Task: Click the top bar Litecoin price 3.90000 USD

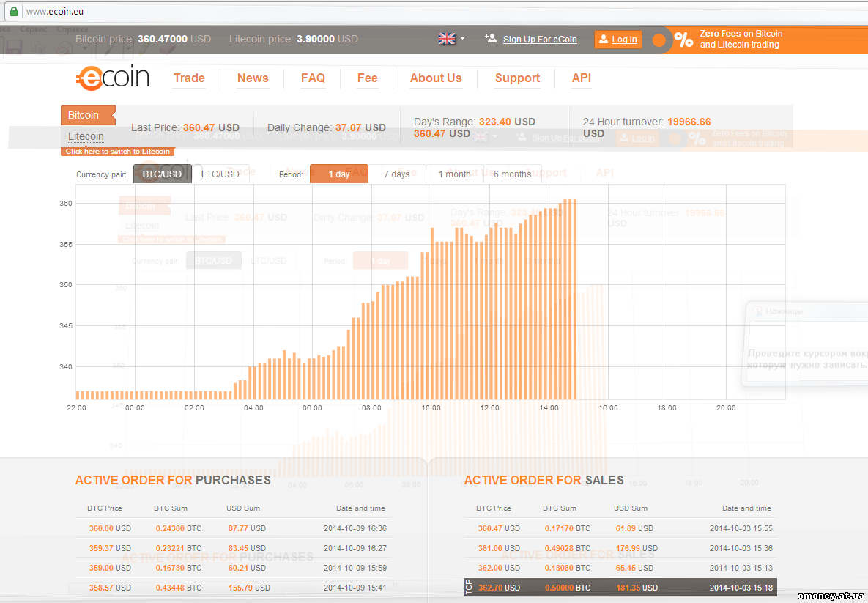Action: [x=294, y=40]
